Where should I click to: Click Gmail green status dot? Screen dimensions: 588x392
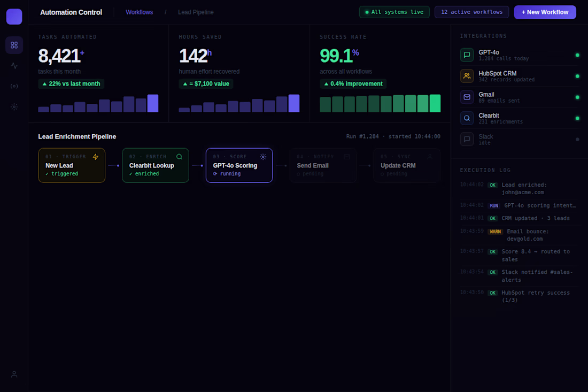[x=577, y=97]
